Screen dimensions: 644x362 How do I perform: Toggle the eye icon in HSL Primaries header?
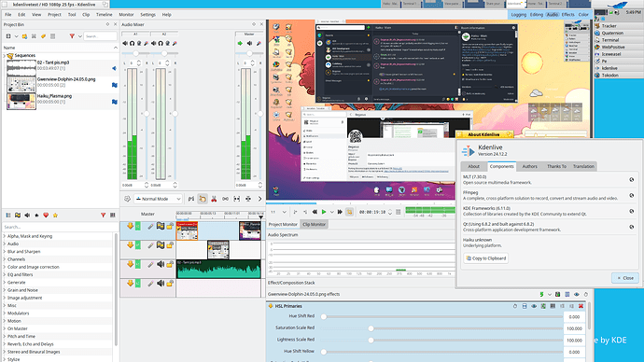(x=534, y=306)
